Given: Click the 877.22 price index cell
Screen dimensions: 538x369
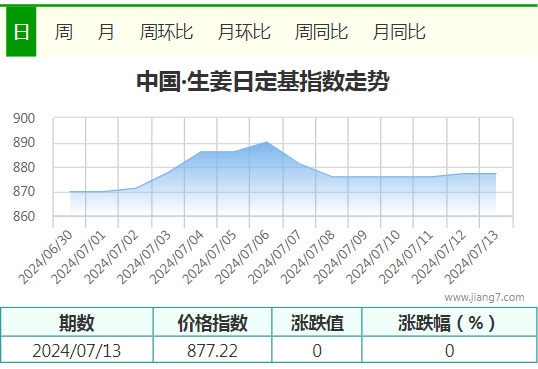Looking at the screenshot, I should (x=212, y=350).
